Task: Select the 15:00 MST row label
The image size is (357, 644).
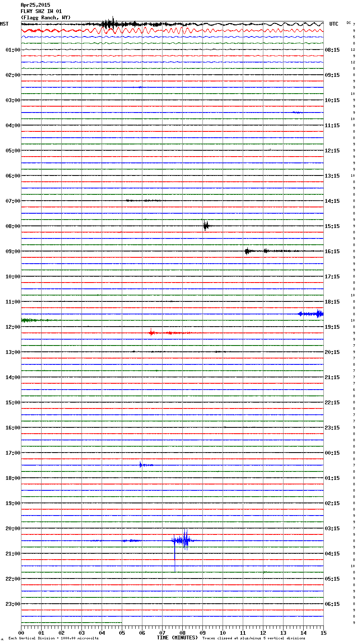Action: coord(13,403)
